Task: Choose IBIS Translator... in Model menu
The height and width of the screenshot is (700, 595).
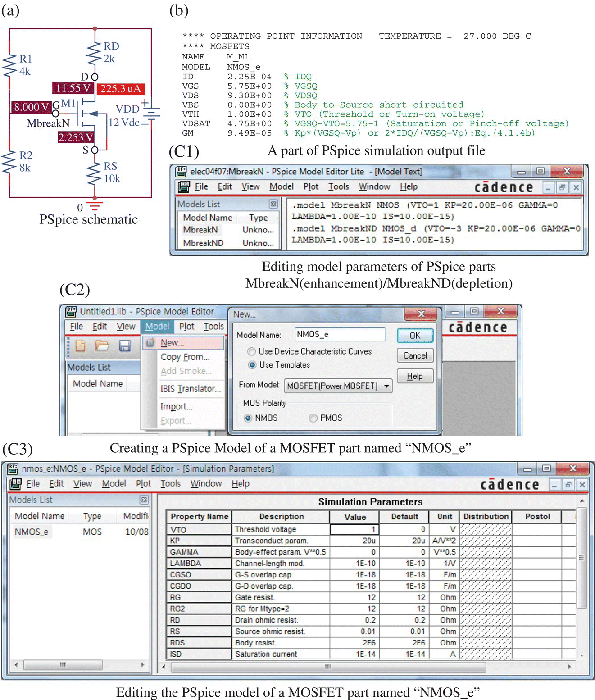Action: [x=191, y=388]
